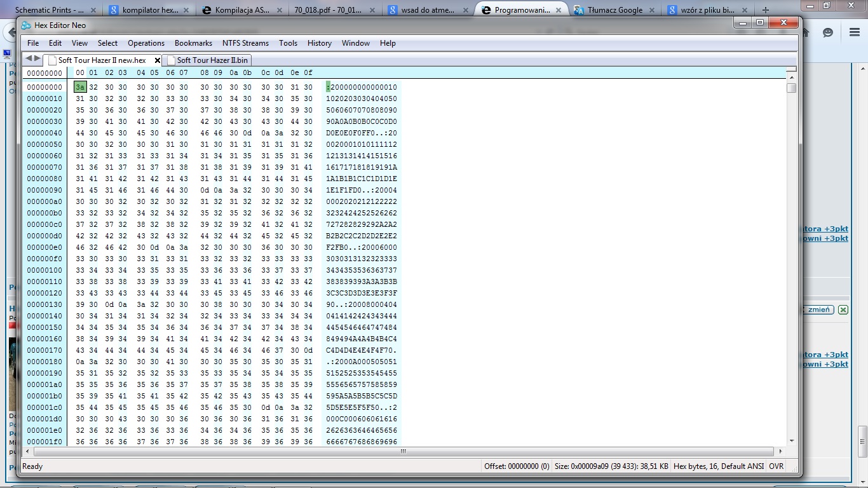Toggle OVR overwrite mode in status bar

pyautogui.click(x=776, y=466)
